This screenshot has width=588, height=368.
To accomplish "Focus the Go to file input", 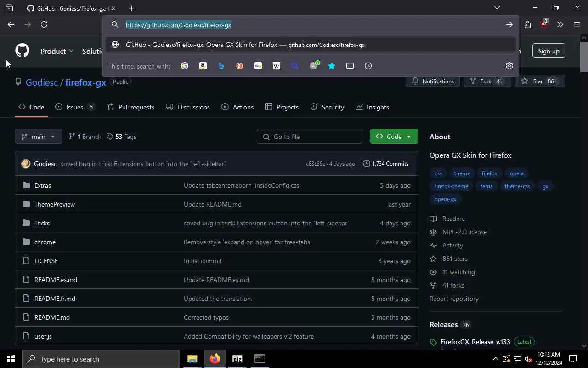I will pos(310,137).
